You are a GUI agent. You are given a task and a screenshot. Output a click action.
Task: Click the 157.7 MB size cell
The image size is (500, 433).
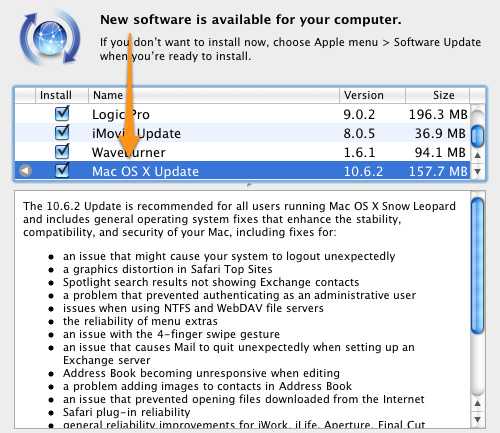[x=438, y=172]
